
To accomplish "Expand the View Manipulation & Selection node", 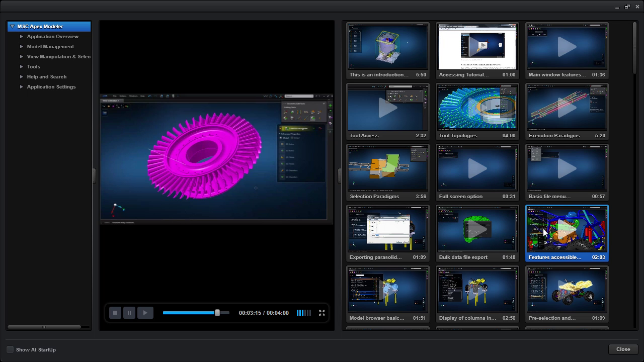I will click(x=22, y=57).
